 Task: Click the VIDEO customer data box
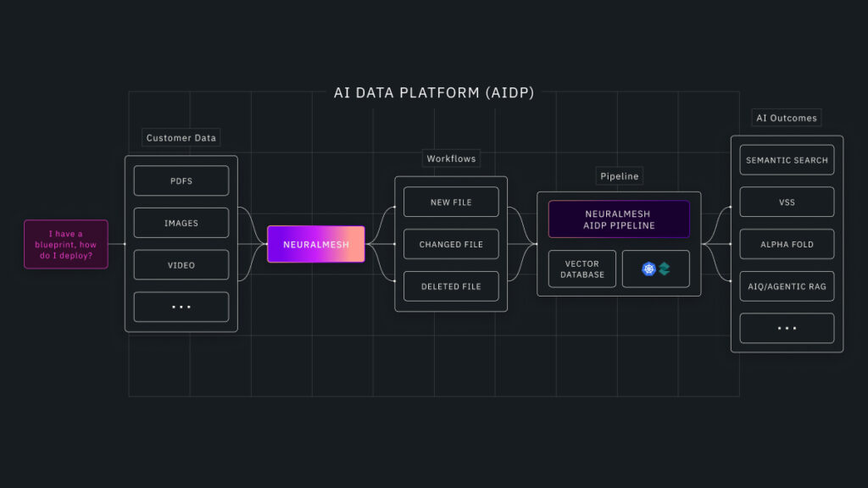point(181,265)
